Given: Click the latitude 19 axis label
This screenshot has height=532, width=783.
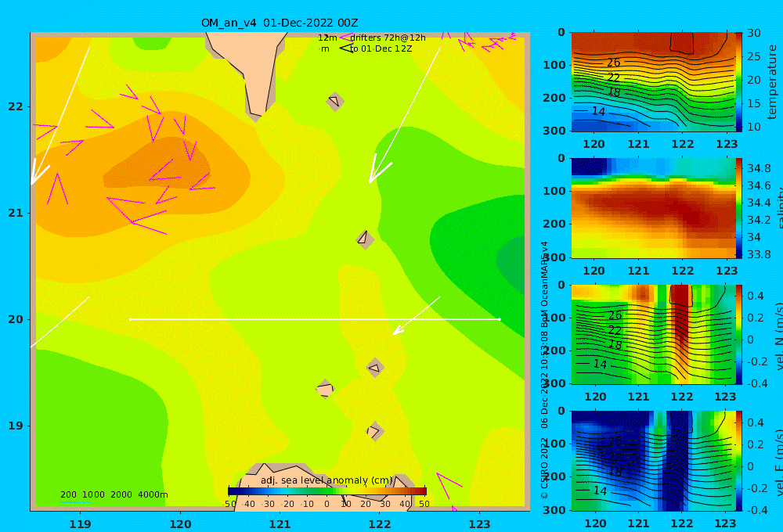Looking at the screenshot, I should pyautogui.click(x=16, y=426).
